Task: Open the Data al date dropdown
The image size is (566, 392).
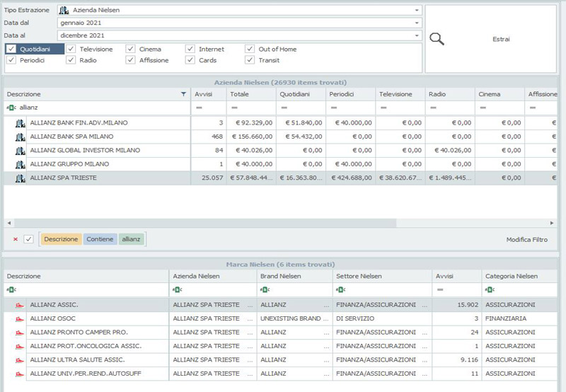Action: click(x=417, y=35)
